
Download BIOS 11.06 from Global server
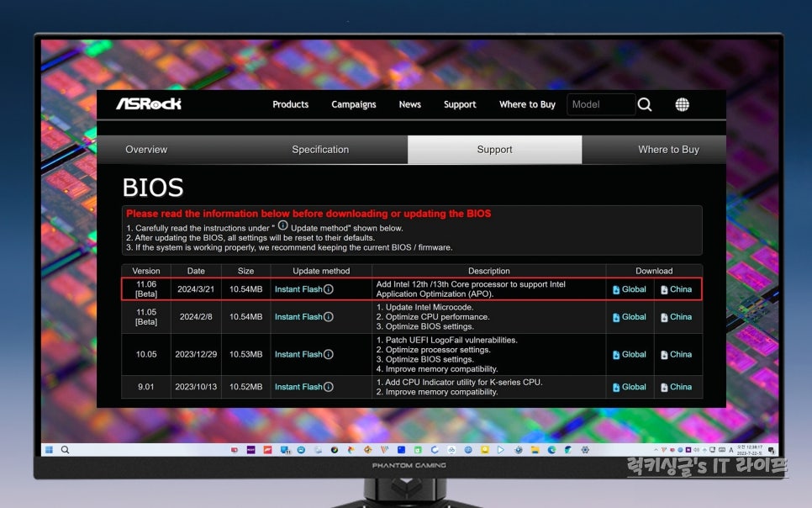(630, 289)
